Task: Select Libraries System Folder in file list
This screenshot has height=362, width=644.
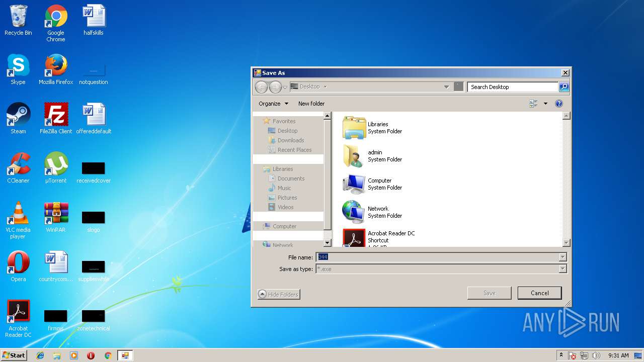Action: click(372, 128)
